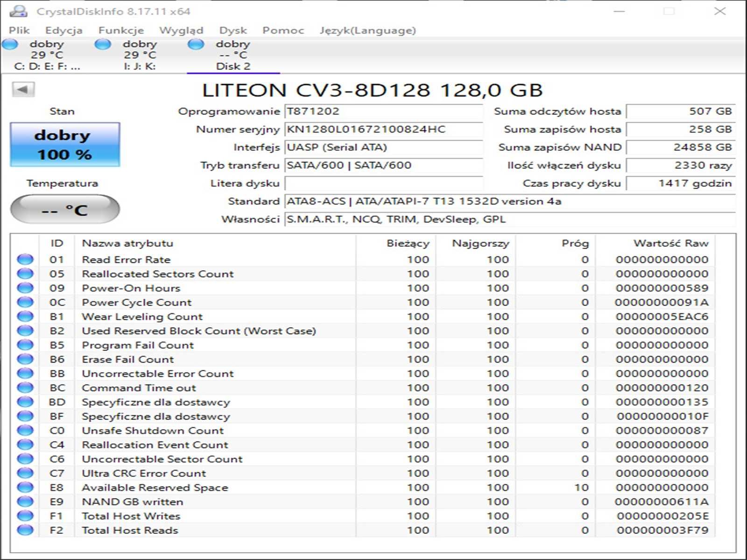The image size is (747, 560).
Task: Click the status orb for row BD
Action: pyautogui.click(x=25, y=401)
